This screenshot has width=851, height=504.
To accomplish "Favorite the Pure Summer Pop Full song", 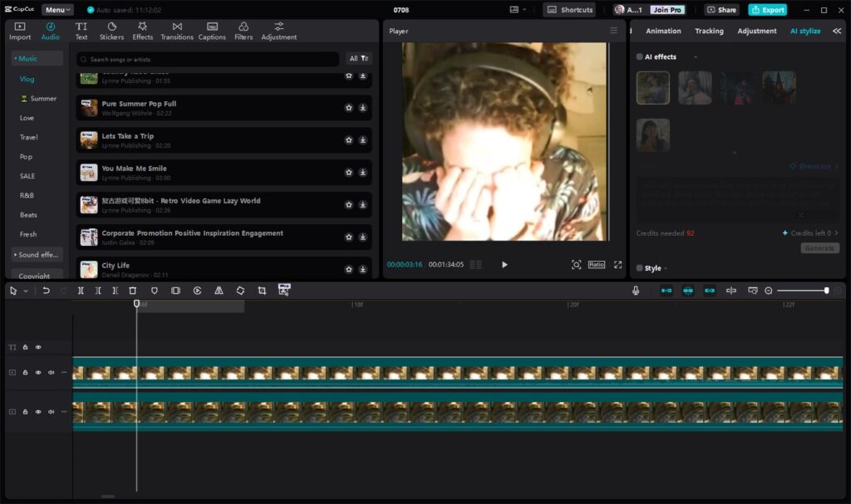I will pyautogui.click(x=348, y=107).
